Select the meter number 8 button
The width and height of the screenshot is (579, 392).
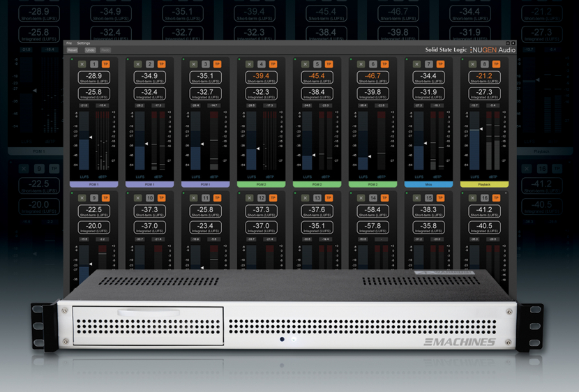[484, 64]
